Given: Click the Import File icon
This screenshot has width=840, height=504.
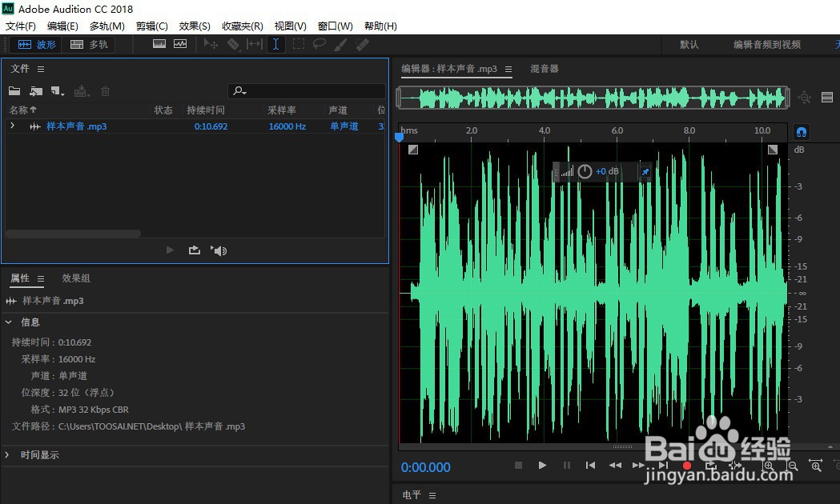Looking at the screenshot, I should click(36, 91).
